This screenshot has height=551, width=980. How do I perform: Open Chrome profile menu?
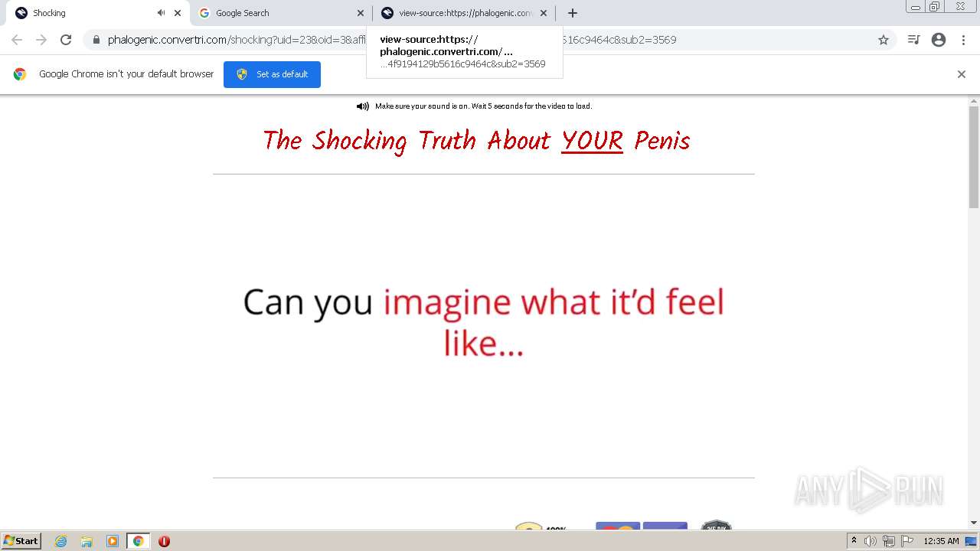(x=939, y=40)
